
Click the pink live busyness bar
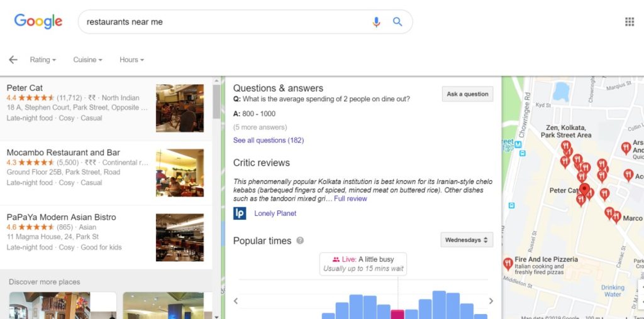coord(397,315)
